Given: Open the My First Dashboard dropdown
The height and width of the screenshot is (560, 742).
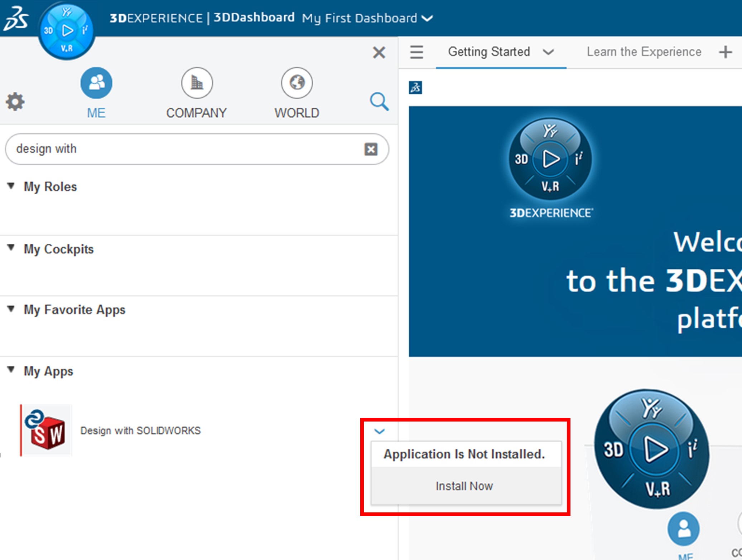Looking at the screenshot, I should point(428,18).
